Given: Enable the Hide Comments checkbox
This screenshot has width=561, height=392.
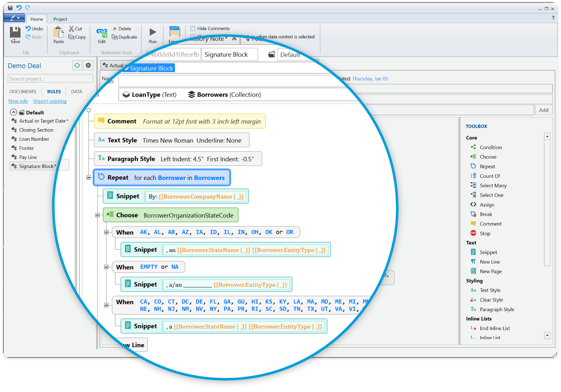Looking at the screenshot, I should pos(193,28).
